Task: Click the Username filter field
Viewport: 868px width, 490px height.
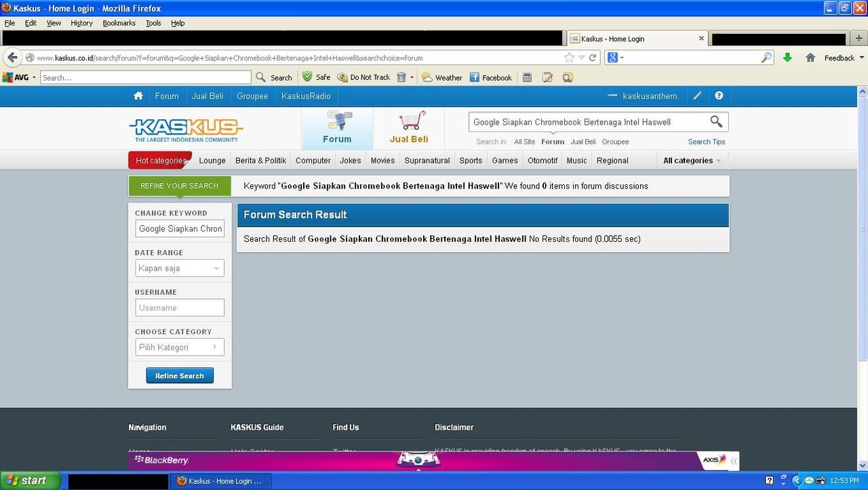Action: pos(180,308)
